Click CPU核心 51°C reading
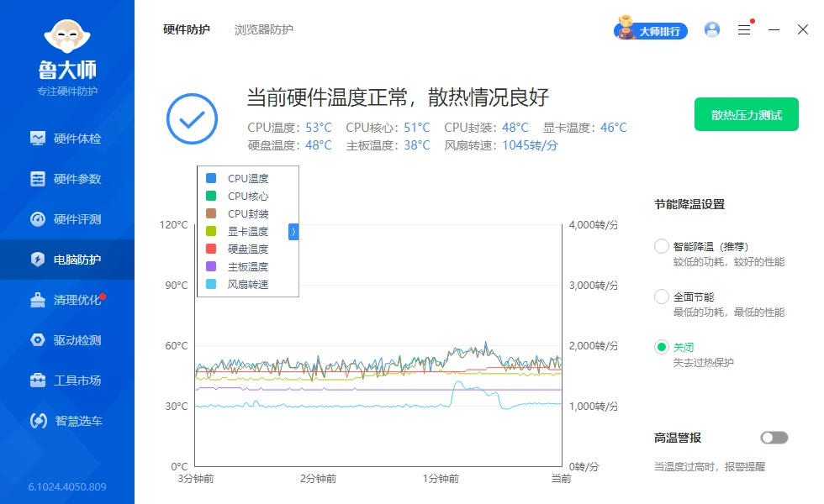The width and height of the screenshot is (824, 504). click(388, 128)
